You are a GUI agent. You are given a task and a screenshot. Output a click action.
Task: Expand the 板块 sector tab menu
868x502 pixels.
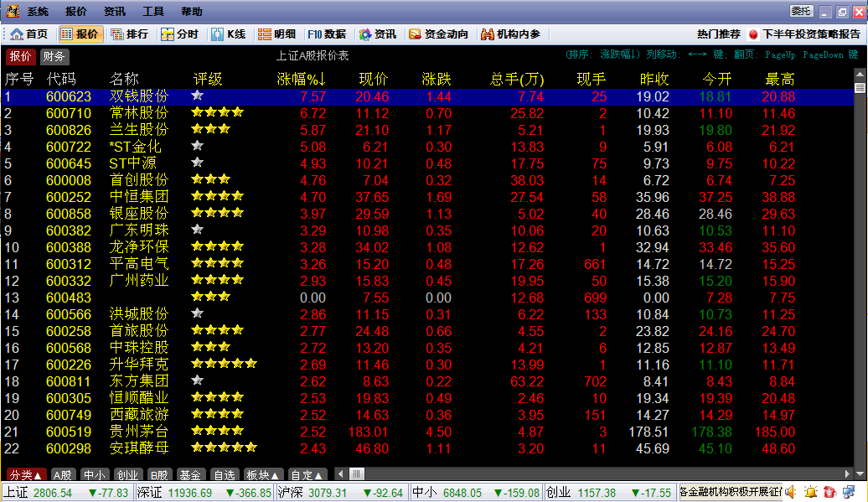(x=263, y=475)
